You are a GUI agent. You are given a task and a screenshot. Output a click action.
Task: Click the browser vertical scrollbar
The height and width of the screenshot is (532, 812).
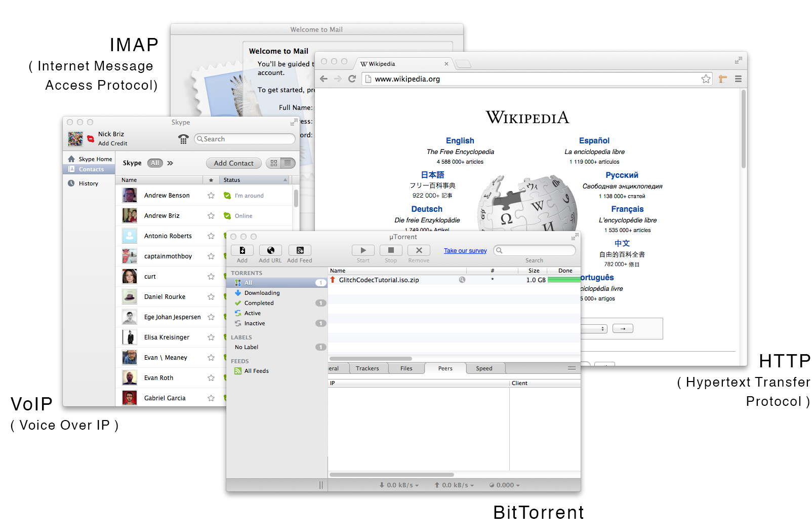743,129
